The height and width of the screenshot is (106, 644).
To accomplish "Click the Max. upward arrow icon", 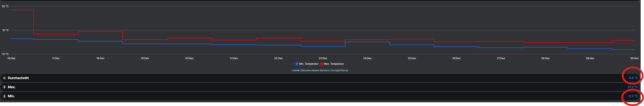I will pos(4,87).
